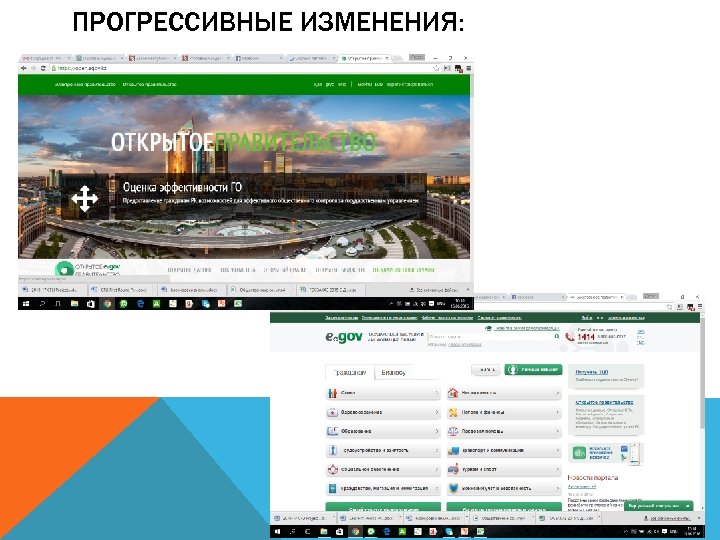Select the Gmail tab in the top browser
Image resolution: width=720 pixels, height=540 pixels.
(45, 58)
